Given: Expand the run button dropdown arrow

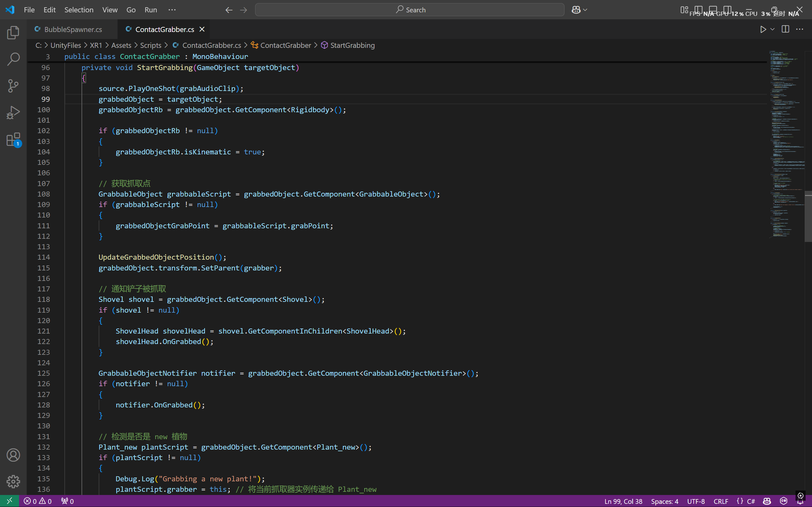Looking at the screenshot, I should click(x=772, y=30).
